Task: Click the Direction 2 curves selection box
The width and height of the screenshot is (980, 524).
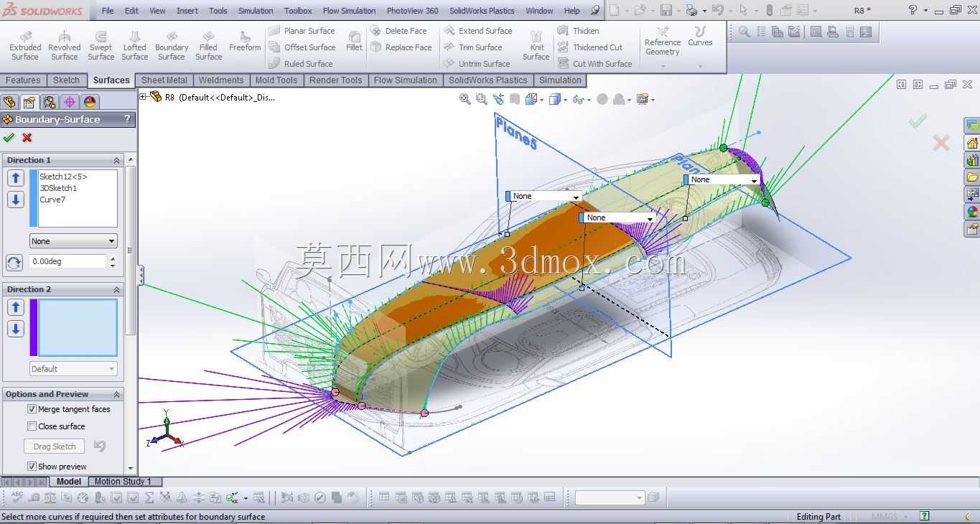Action: point(78,327)
